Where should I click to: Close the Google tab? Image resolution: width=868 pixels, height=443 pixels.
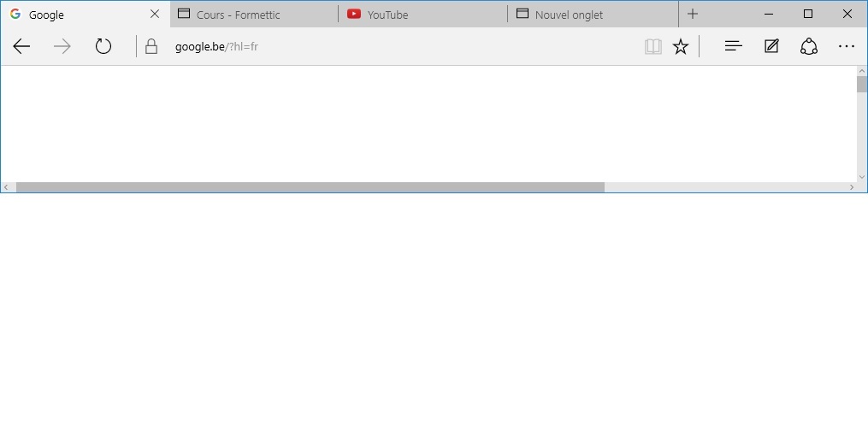(x=155, y=15)
